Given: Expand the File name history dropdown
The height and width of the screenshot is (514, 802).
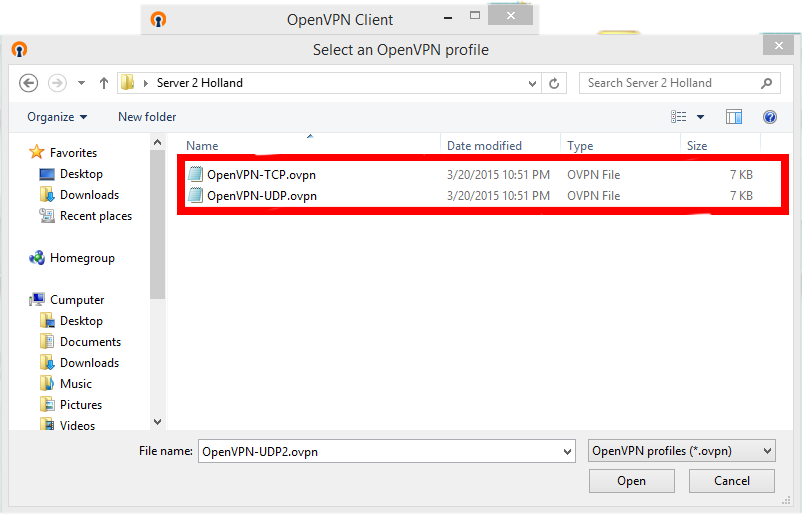Looking at the screenshot, I should point(567,451).
